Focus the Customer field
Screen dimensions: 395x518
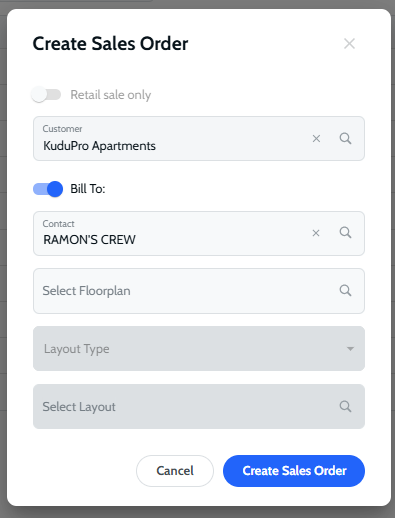199,138
